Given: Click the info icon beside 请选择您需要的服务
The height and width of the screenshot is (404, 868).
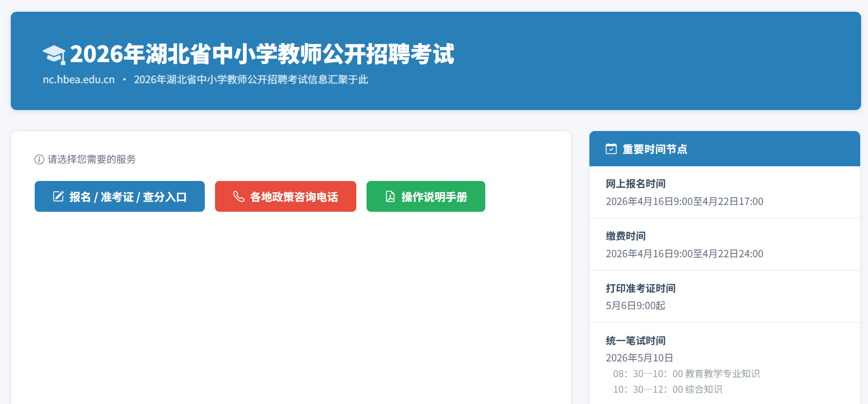Looking at the screenshot, I should pyautogui.click(x=39, y=159).
